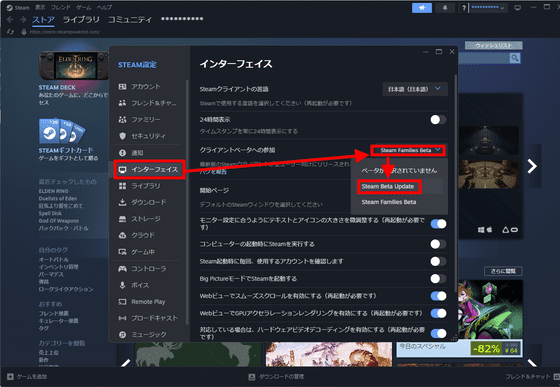560x387 pixels.
Task: Click the announcements megaphone button
Action: click(x=422, y=7)
